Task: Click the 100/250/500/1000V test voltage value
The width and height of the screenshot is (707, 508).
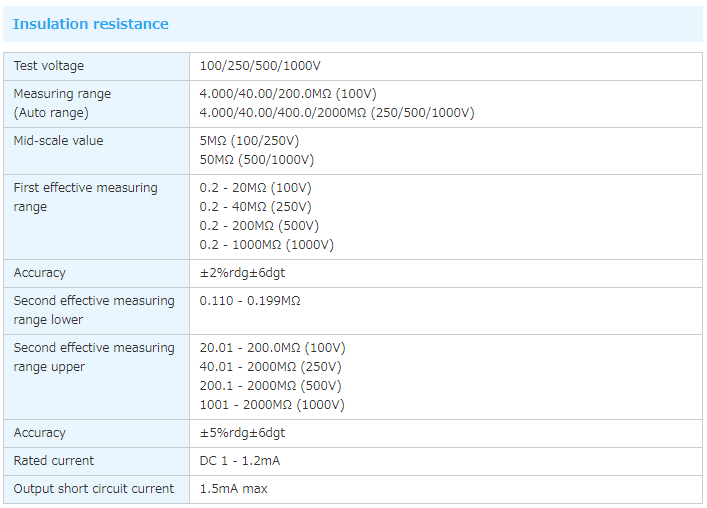Action: (260, 66)
